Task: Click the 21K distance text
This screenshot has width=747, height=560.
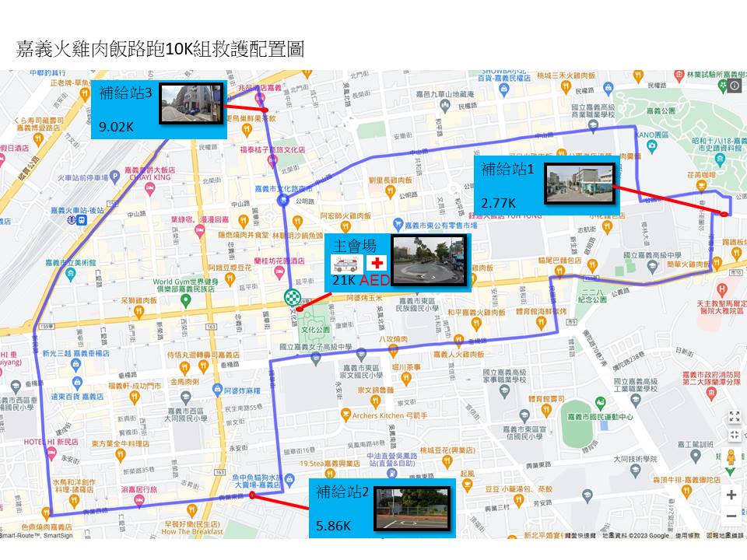Action: [x=344, y=280]
